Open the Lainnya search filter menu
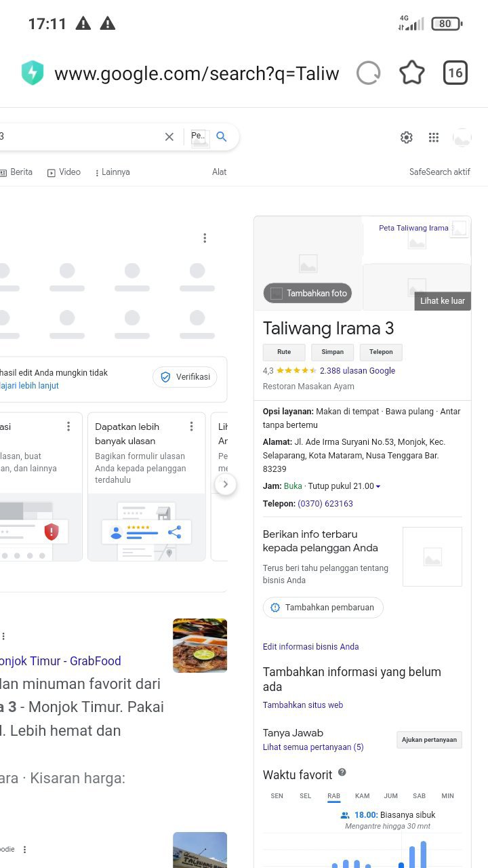 [112, 172]
